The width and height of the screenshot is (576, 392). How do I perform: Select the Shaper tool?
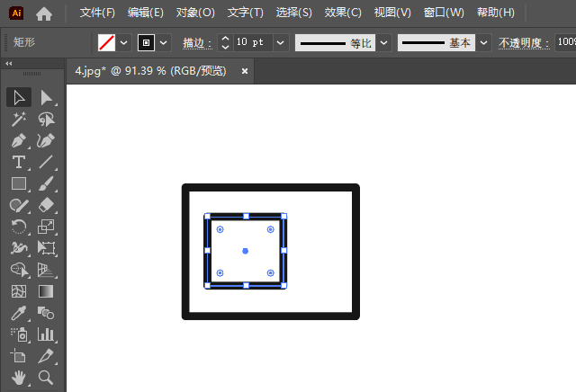(x=19, y=205)
